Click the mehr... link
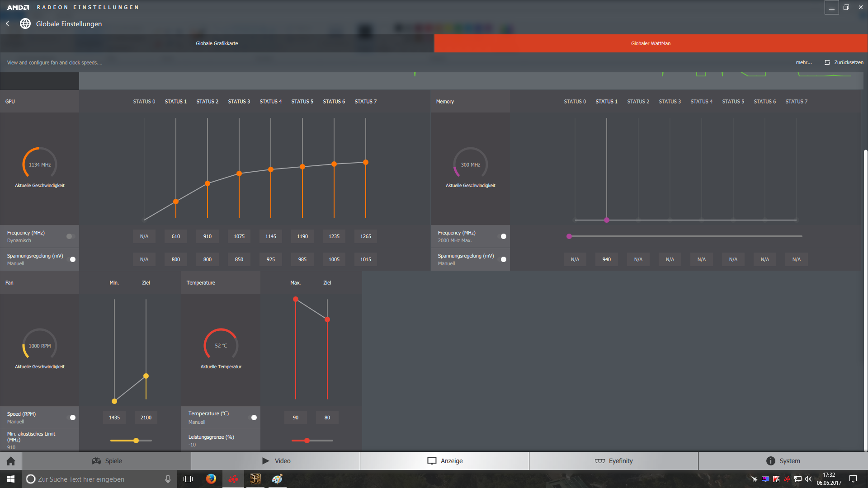The height and width of the screenshot is (488, 868). 803,62
